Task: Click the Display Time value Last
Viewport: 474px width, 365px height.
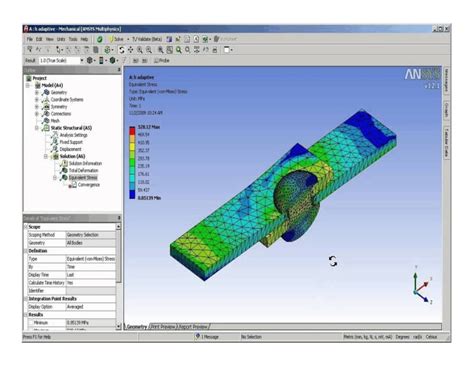Action: pyautogui.click(x=91, y=275)
